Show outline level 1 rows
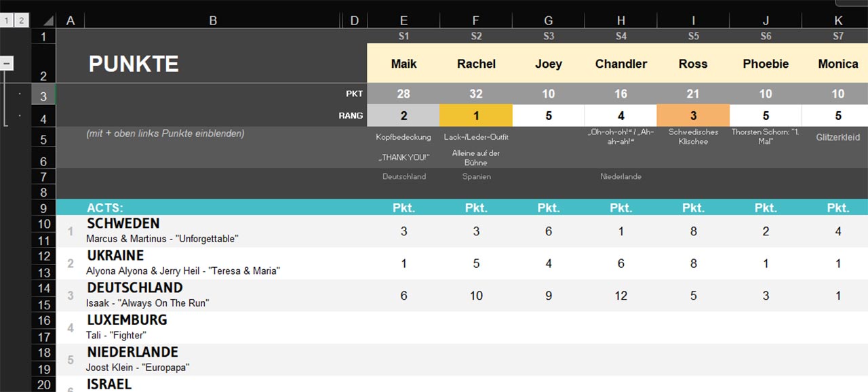Screen dimensions: 868x392 coord(7,21)
